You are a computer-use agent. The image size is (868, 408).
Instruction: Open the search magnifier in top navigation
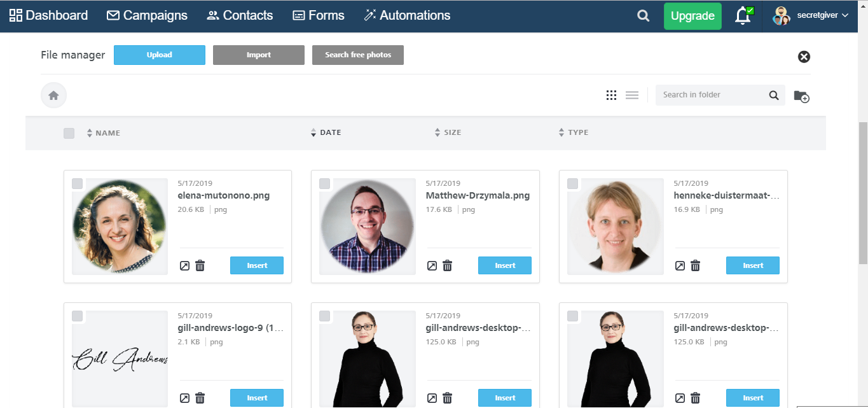(x=644, y=16)
